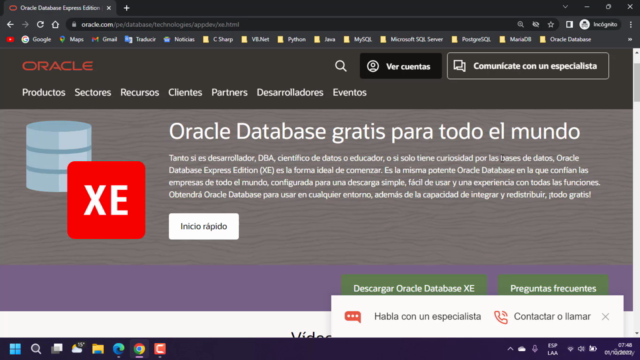Viewport: 640px width, 360px height.
Task: Open the YouTube bookmark icon
Action: [x=10, y=39]
